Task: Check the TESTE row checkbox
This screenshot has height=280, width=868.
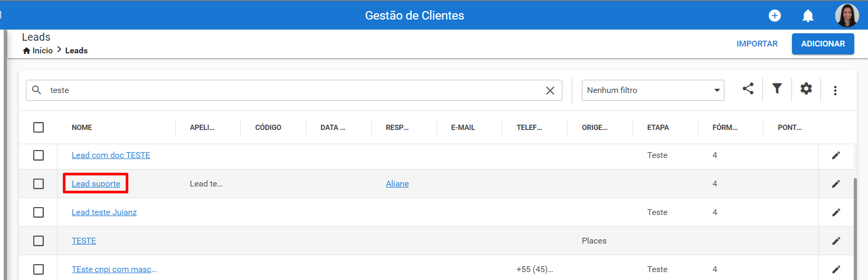Action: tap(39, 241)
